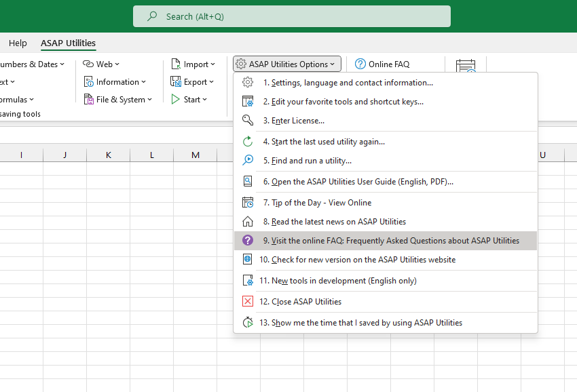Click the Online FAQ question mark icon

pyautogui.click(x=360, y=64)
